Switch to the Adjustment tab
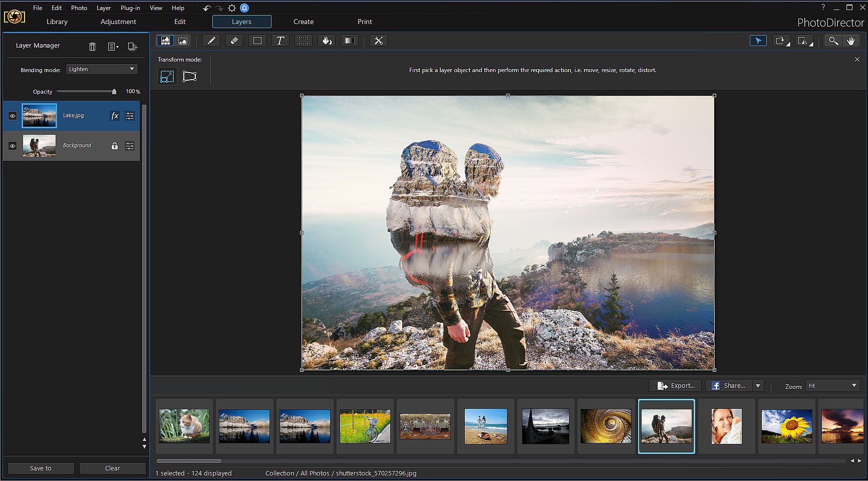Viewport: 868px width, 481px height. pyautogui.click(x=118, y=22)
